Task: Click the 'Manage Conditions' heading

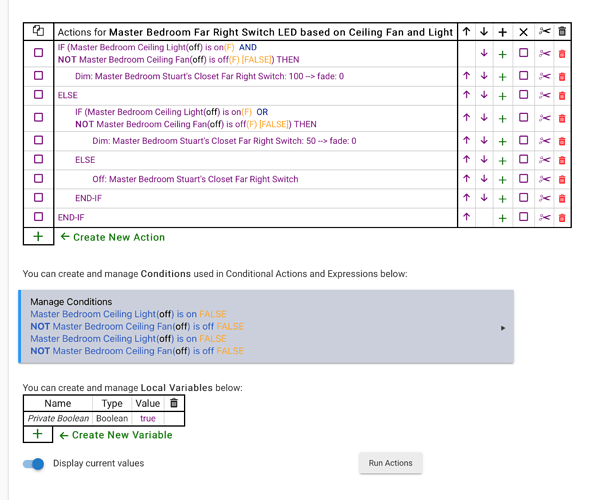Action: (x=71, y=302)
